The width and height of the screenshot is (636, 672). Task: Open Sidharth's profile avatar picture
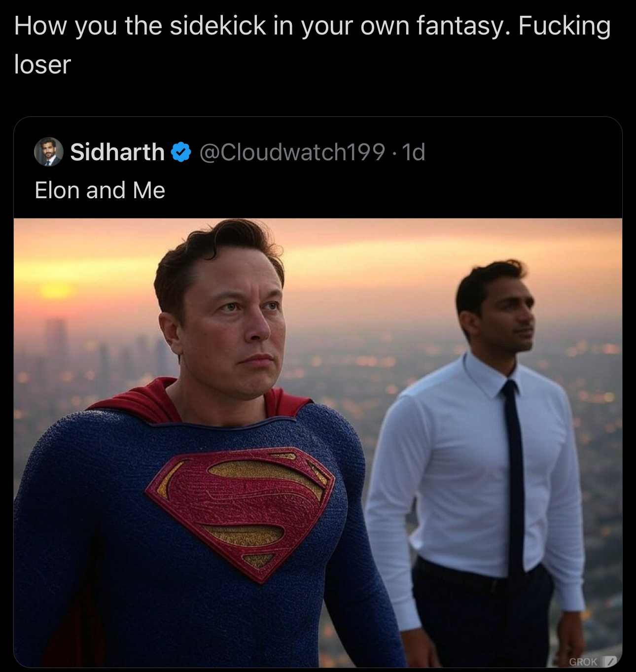48,151
